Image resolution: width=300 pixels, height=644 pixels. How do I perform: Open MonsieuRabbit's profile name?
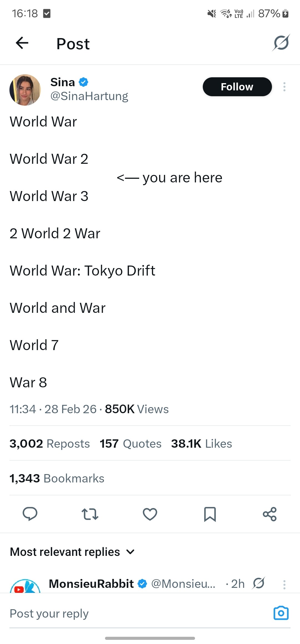pos(91,584)
